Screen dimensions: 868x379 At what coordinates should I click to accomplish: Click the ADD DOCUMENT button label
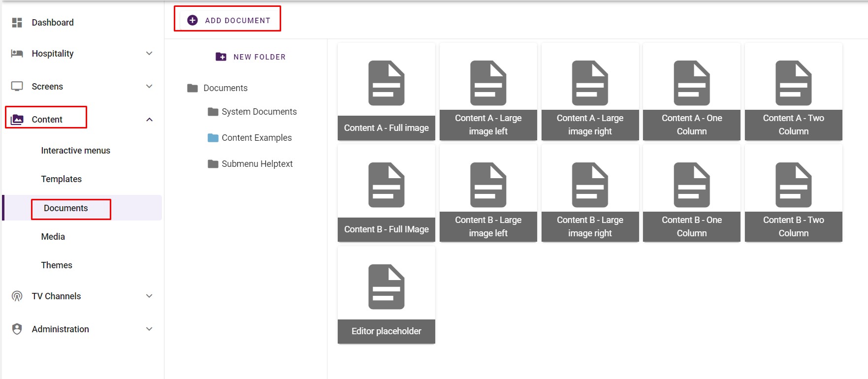(238, 21)
